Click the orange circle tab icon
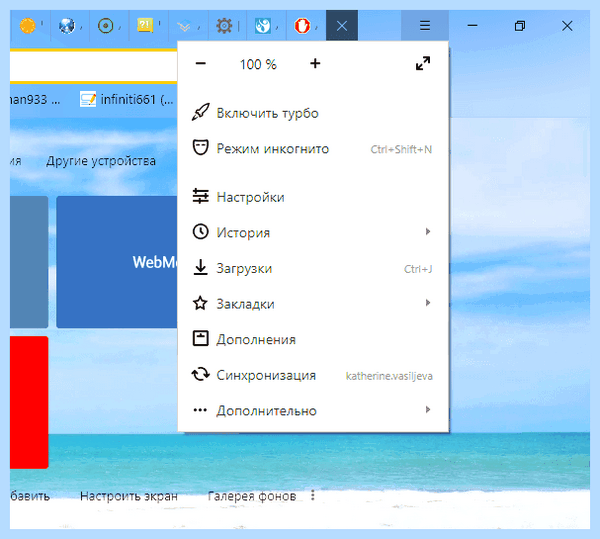The width and height of the screenshot is (600, 539). [x=28, y=26]
